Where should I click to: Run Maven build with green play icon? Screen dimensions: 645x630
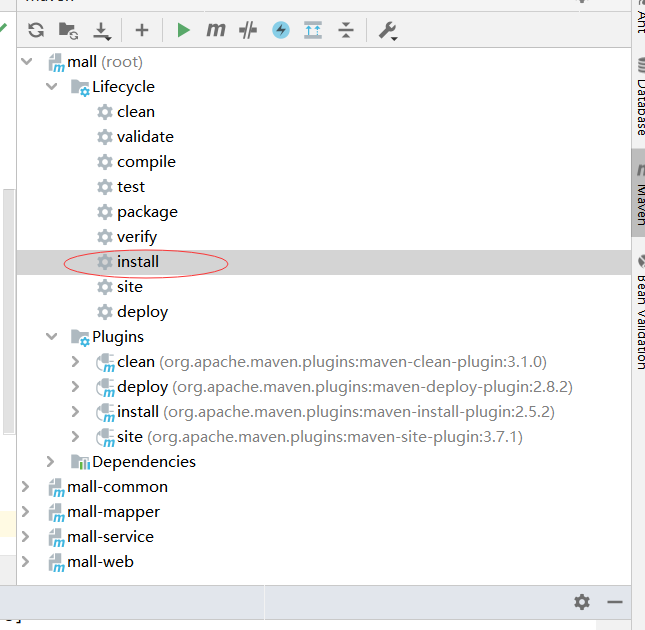[x=183, y=30]
